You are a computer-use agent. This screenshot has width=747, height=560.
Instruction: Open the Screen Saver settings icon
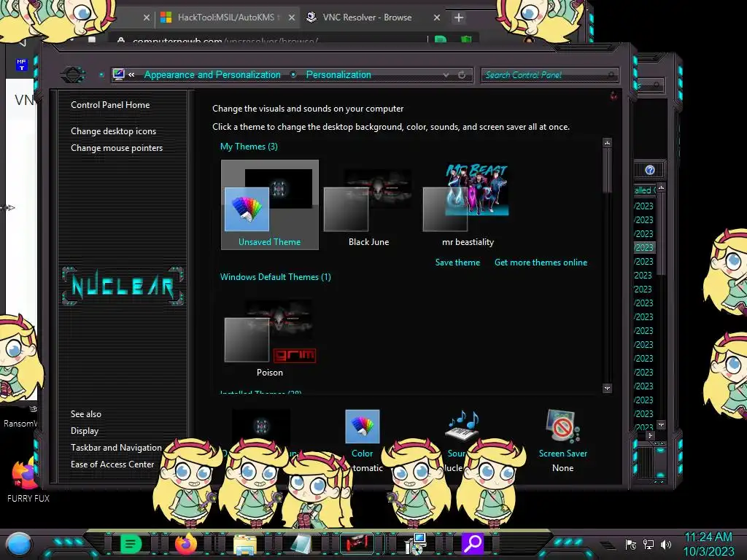coord(562,426)
